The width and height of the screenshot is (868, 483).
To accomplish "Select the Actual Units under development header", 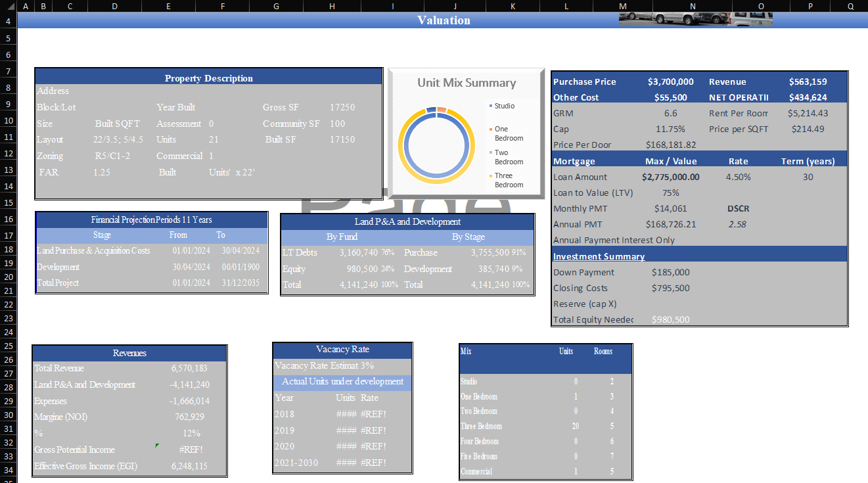I will click(342, 382).
